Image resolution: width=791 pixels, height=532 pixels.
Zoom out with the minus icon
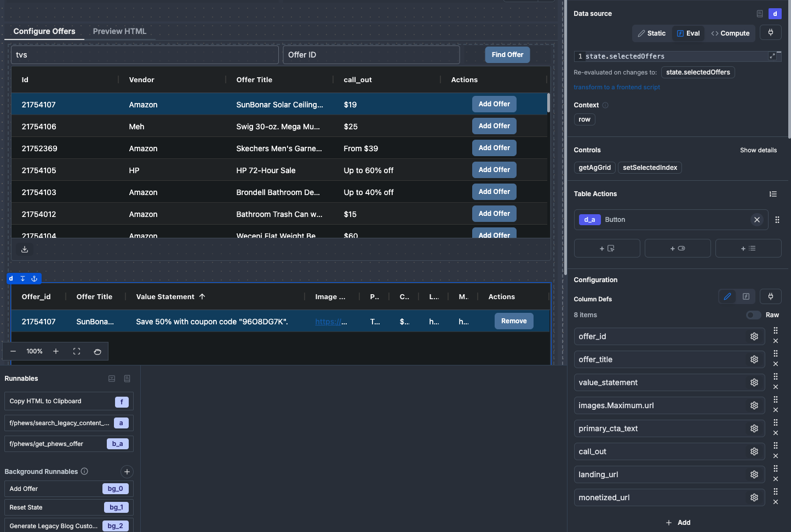click(x=13, y=351)
